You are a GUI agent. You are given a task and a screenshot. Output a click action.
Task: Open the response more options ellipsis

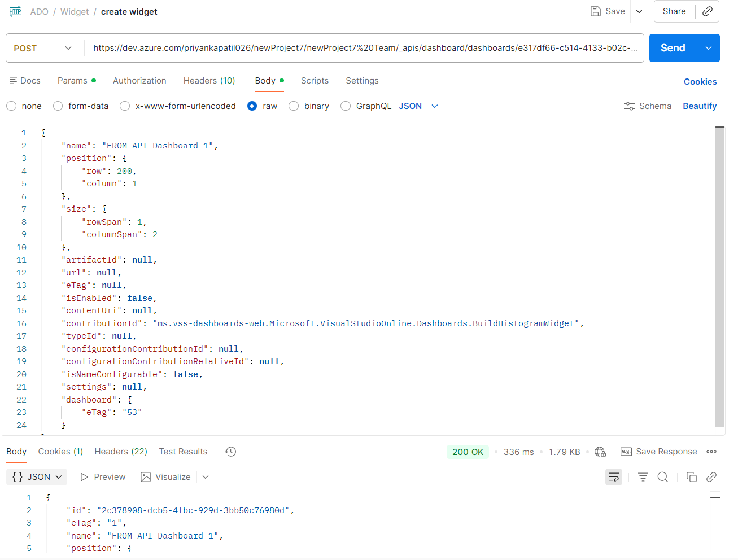711,452
